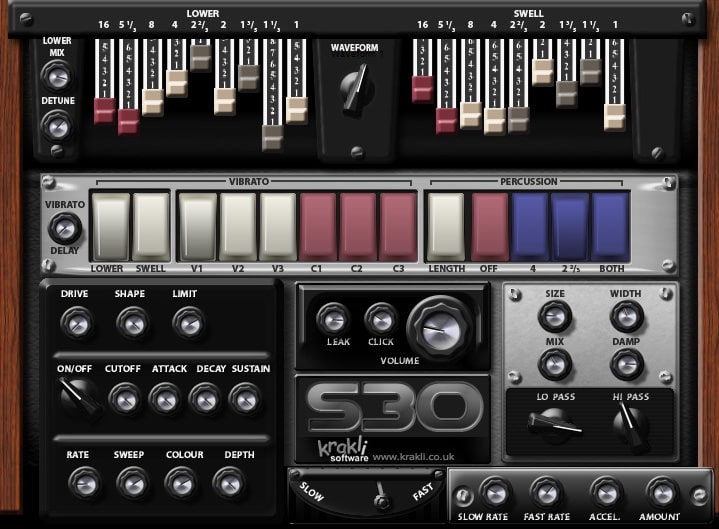Toggle the Lower vibrato rocker switch
This screenshot has width=719, height=529.
point(111,227)
